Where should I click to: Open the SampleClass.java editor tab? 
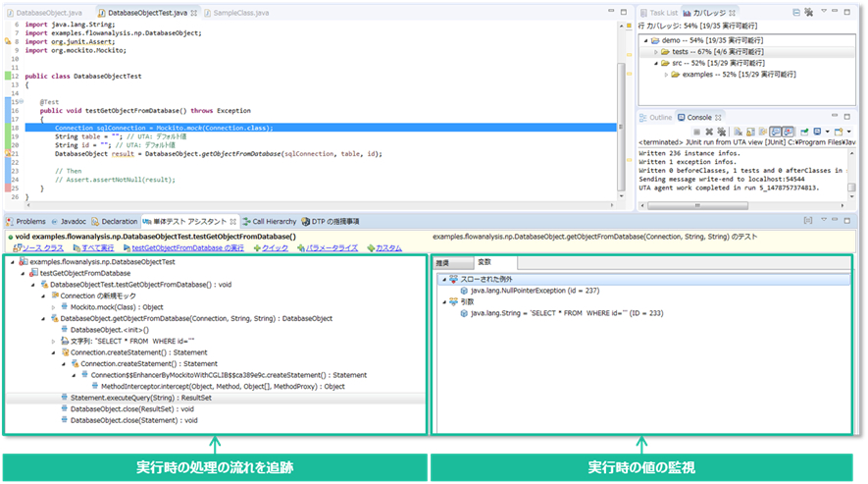click(236, 13)
